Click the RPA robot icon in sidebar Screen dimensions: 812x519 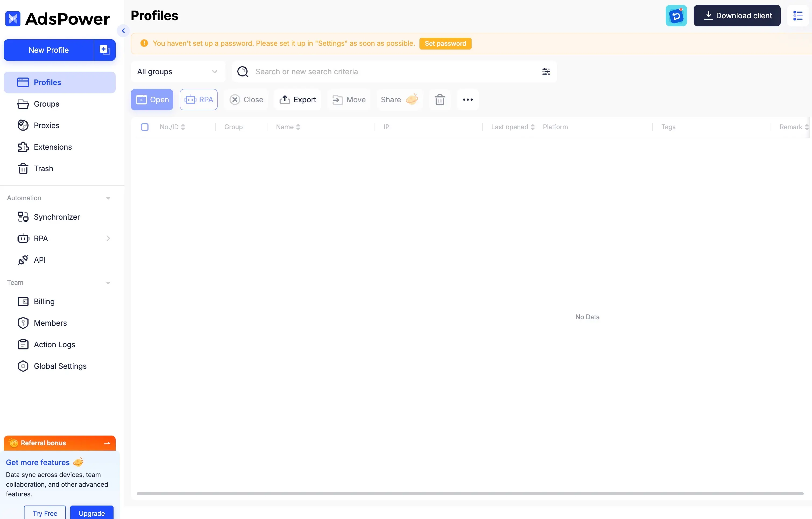(23, 239)
